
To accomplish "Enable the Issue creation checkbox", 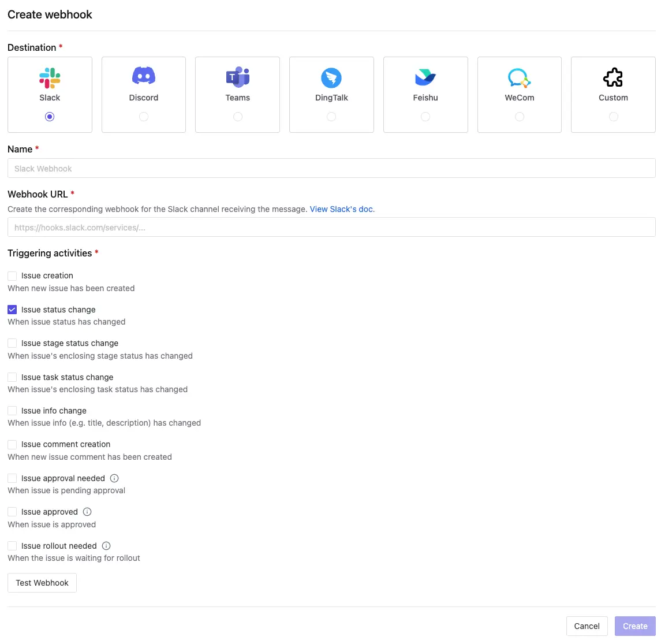I will coord(12,276).
